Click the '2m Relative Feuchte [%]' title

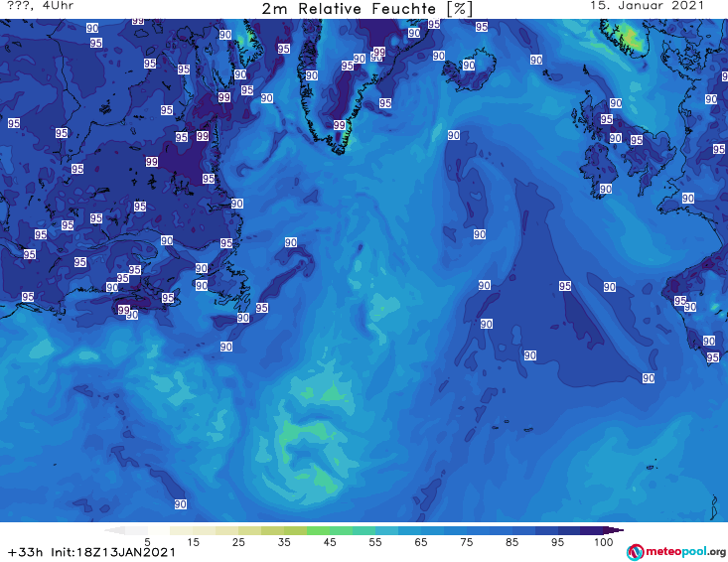pos(367,9)
